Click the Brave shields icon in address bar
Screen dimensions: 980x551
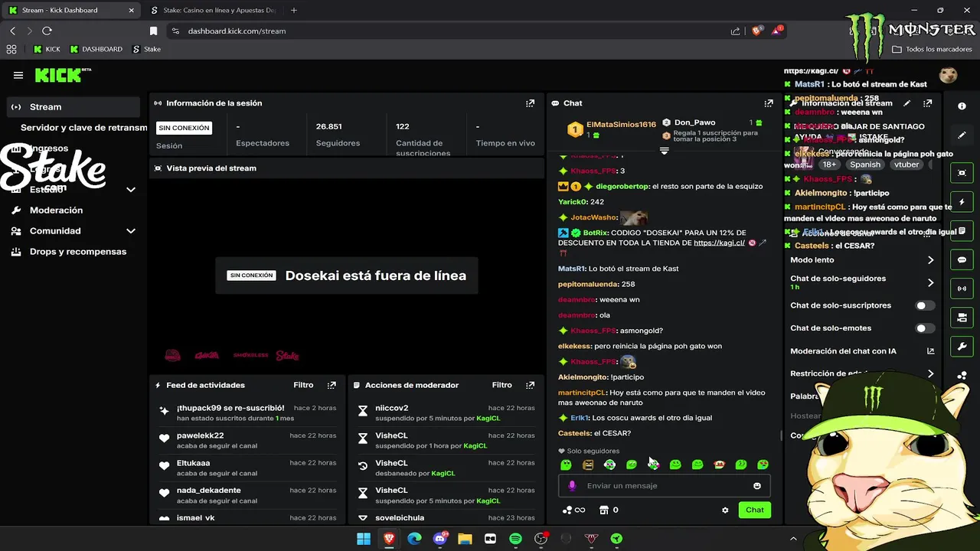tap(756, 31)
